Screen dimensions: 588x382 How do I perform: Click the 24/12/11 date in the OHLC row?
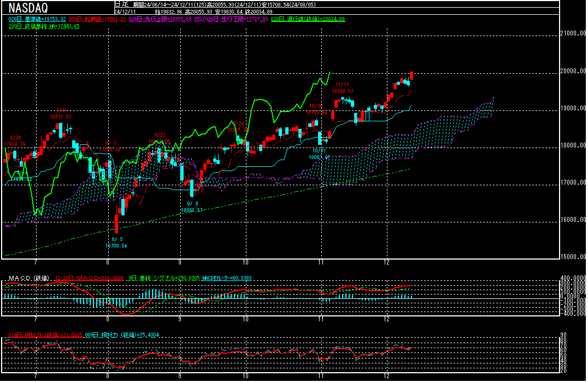tap(125, 12)
